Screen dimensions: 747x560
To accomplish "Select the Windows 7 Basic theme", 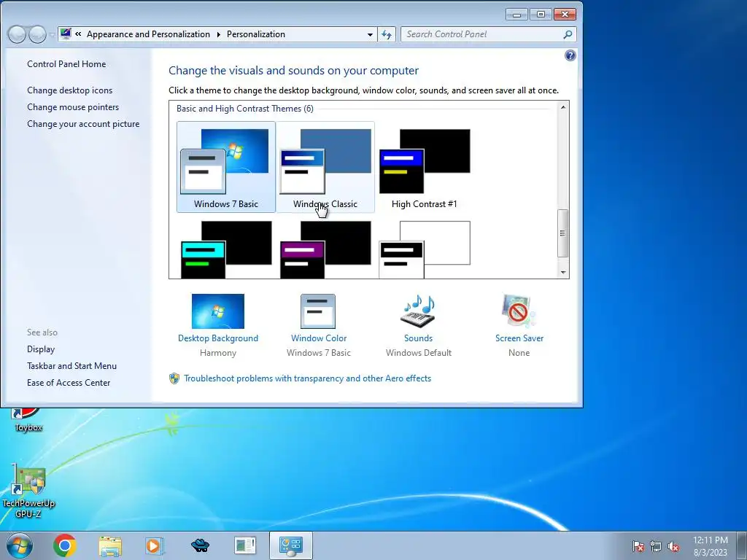I will tap(226, 167).
